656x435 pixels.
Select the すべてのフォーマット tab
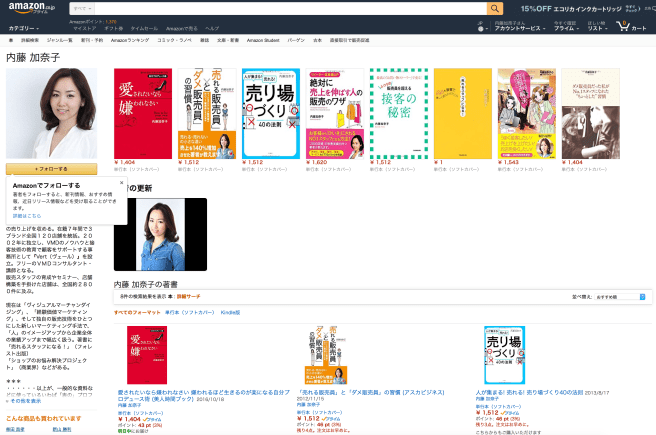tap(137, 312)
